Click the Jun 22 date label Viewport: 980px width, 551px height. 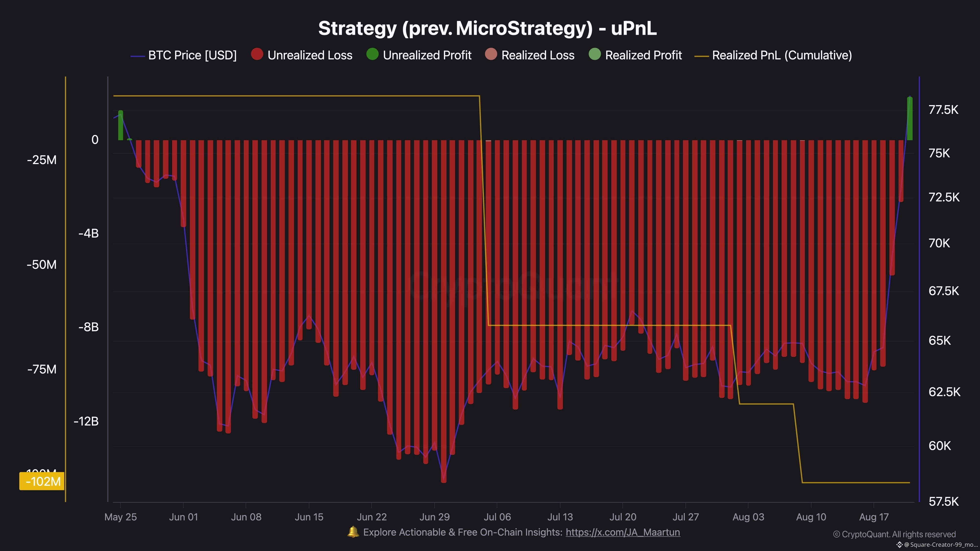click(372, 517)
